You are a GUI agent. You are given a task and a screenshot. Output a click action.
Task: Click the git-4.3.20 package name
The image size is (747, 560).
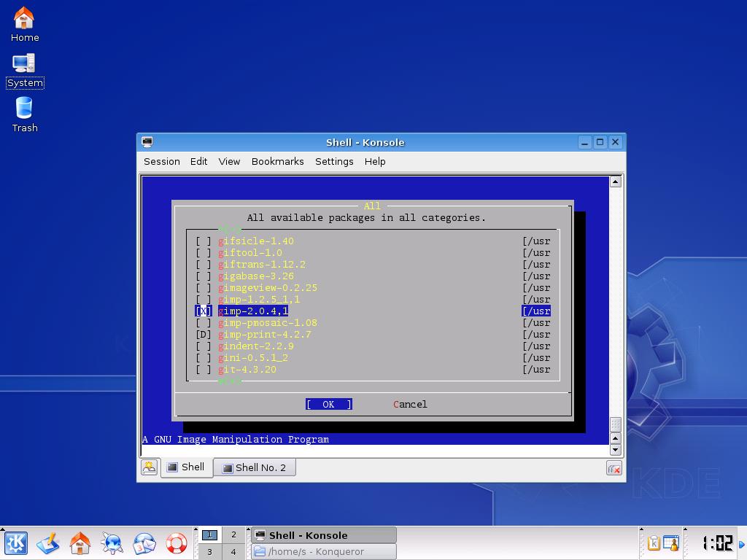[x=247, y=370]
